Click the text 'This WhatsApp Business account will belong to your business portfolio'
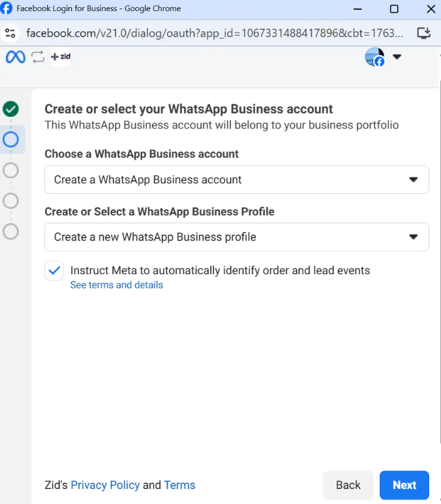Image resolution: width=441 pixels, height=504 pixels. coord(222,125)
